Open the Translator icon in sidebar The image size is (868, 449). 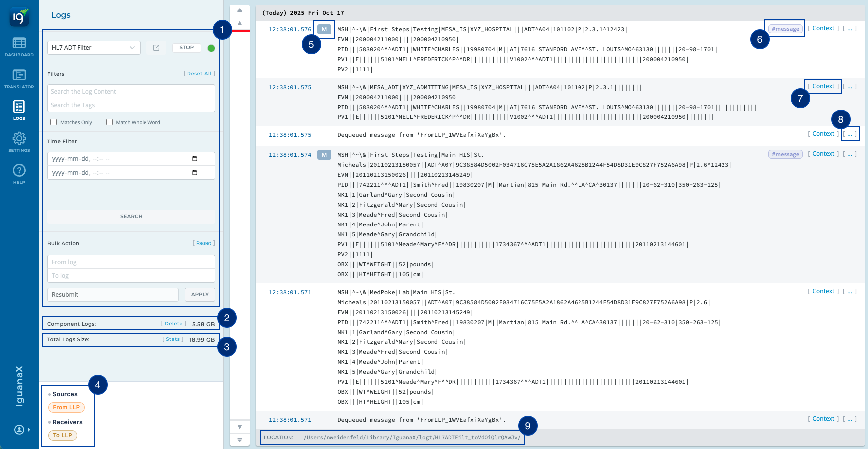click(19, 79)
